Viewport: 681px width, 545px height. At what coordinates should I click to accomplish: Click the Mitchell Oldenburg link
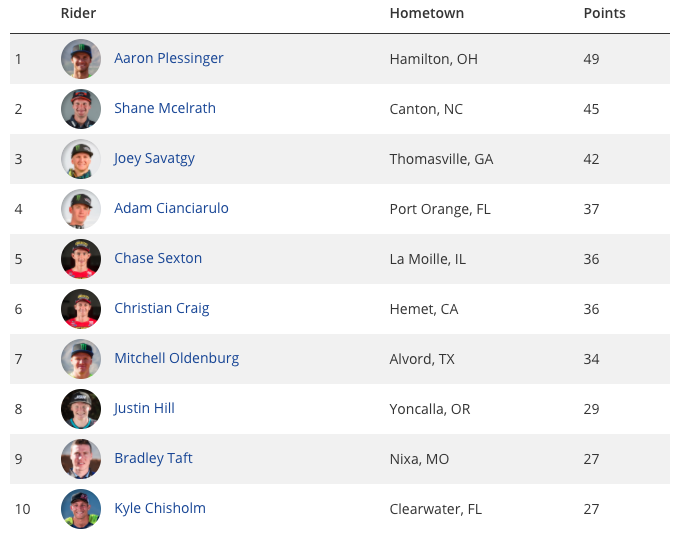(x=176, y=358)
